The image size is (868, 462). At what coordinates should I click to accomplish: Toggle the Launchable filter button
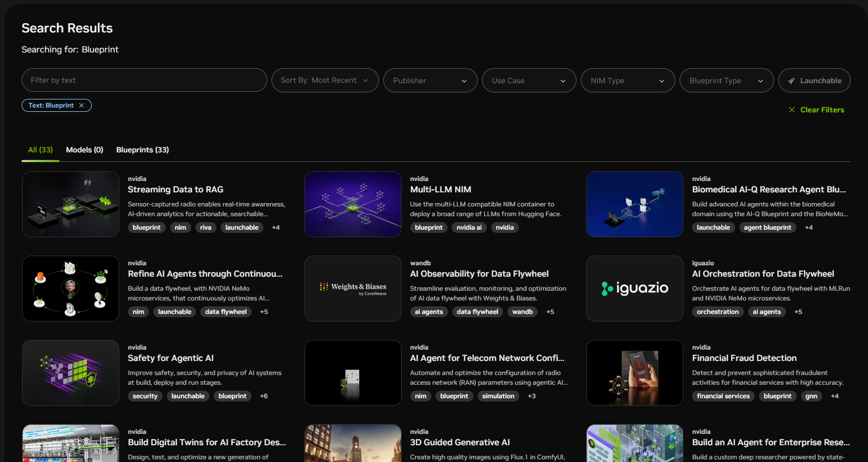(815, 81)
